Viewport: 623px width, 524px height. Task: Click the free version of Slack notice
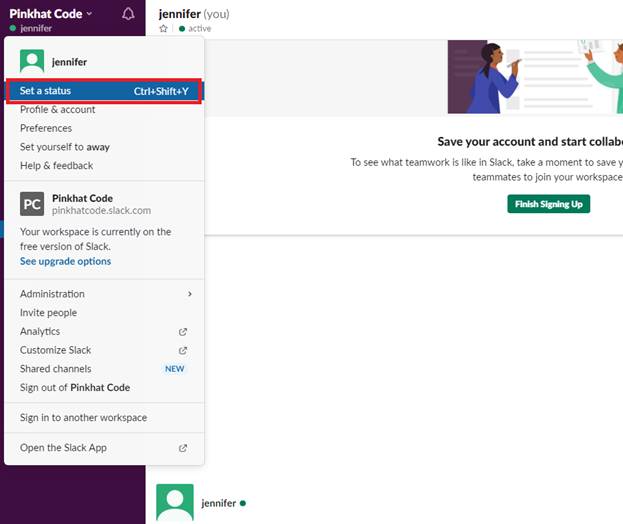pos(95,239)
